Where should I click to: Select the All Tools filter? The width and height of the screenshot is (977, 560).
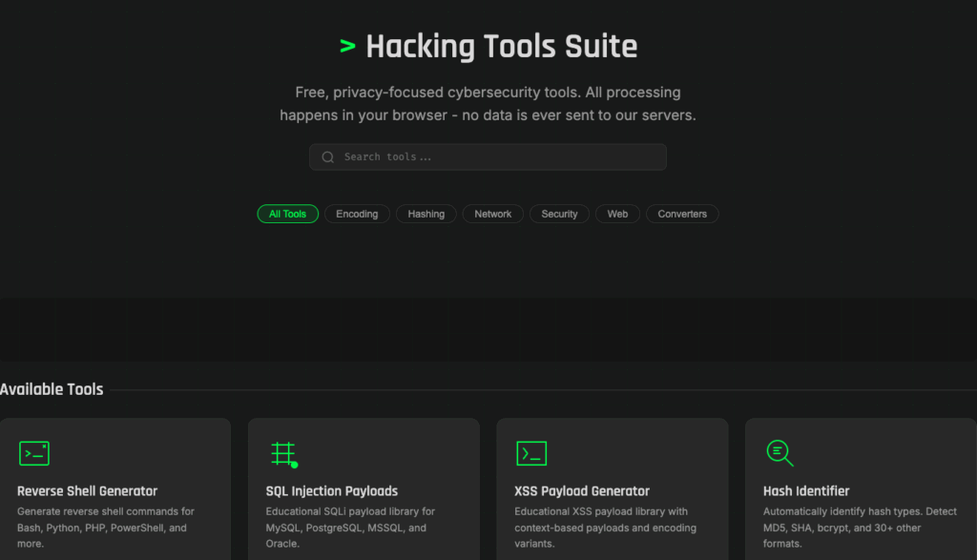(287, 214)
